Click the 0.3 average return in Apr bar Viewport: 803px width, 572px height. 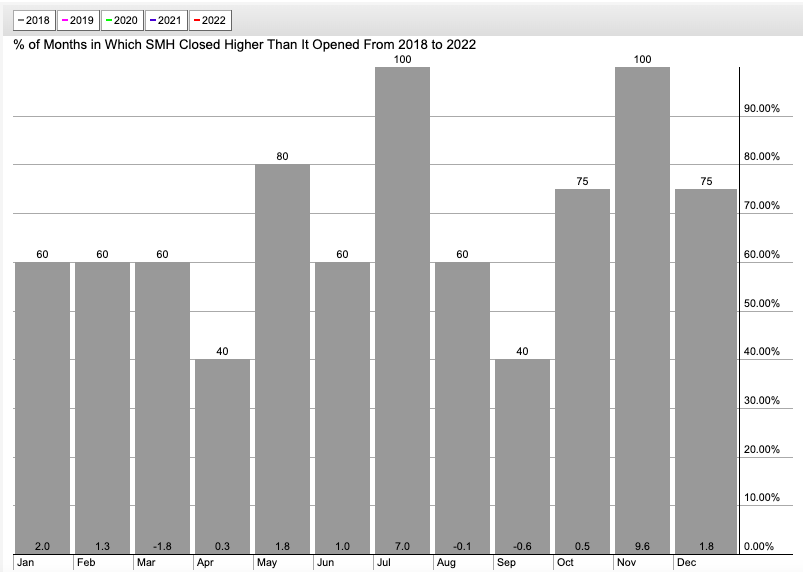coord(222,546)
